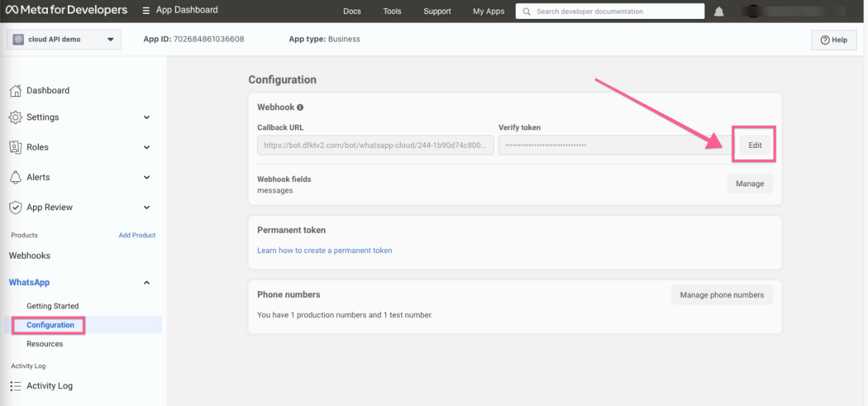Click the Dashboard house icon
The height and width of the screenshot is (406, 868).
pyautogui.click(x=16, y=91)
